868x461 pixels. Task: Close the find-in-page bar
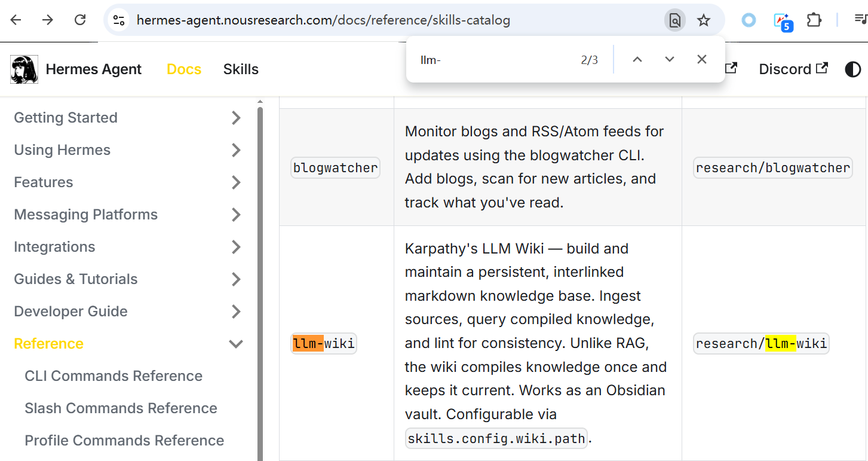click(702, 59)
